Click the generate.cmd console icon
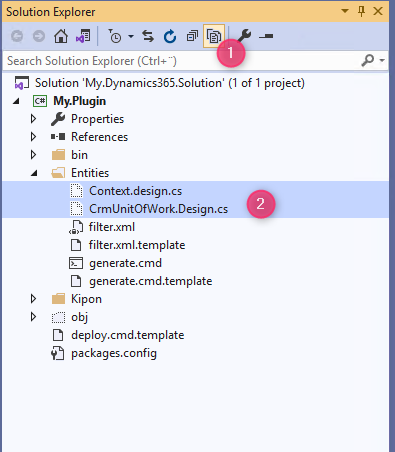The image size is (395, 452). click(76, 263)
